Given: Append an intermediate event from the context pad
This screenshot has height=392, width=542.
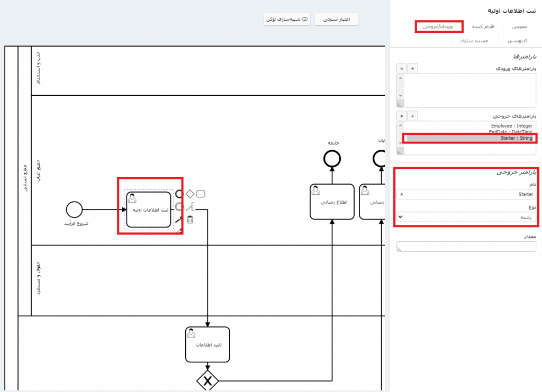Looking at the screenshot, I should point(179,206).
